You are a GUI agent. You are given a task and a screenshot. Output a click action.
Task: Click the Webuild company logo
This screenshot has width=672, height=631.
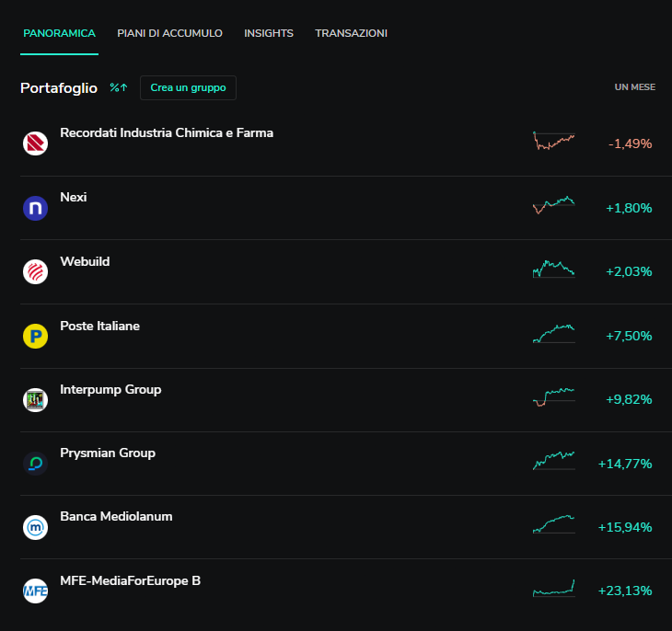[35, 271]
